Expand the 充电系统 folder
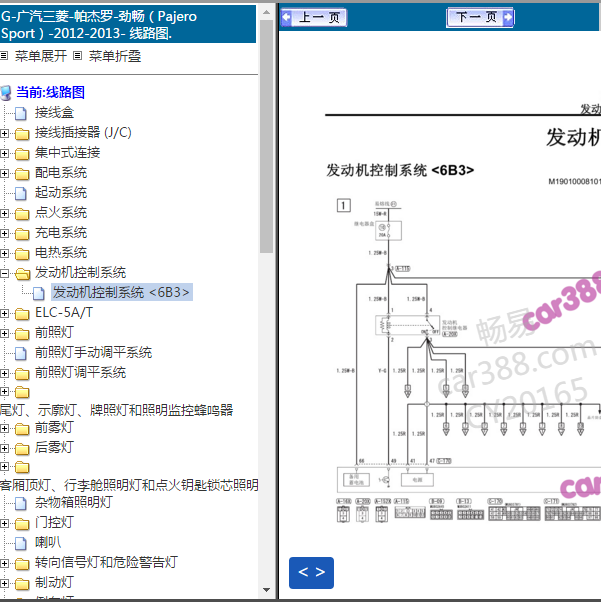Screen dimensions: 601x602 coord(4,233)
